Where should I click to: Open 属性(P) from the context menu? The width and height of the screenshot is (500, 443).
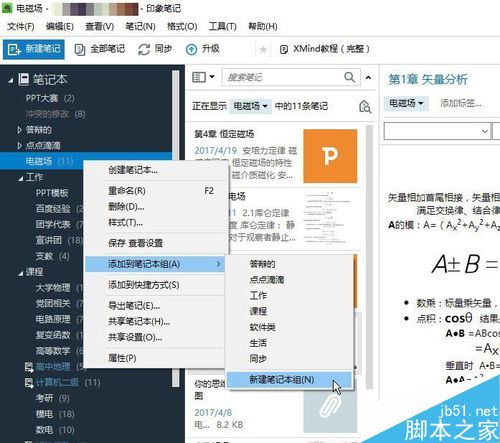point(155,358)
